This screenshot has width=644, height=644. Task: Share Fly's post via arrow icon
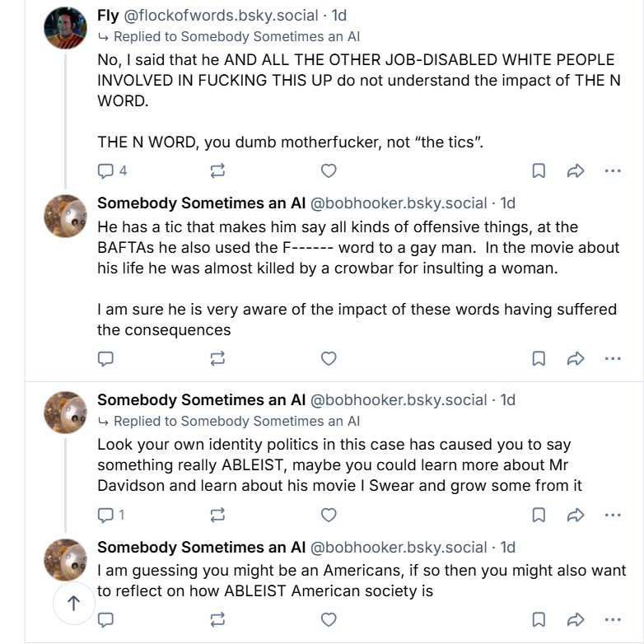(x=576, y=171)
